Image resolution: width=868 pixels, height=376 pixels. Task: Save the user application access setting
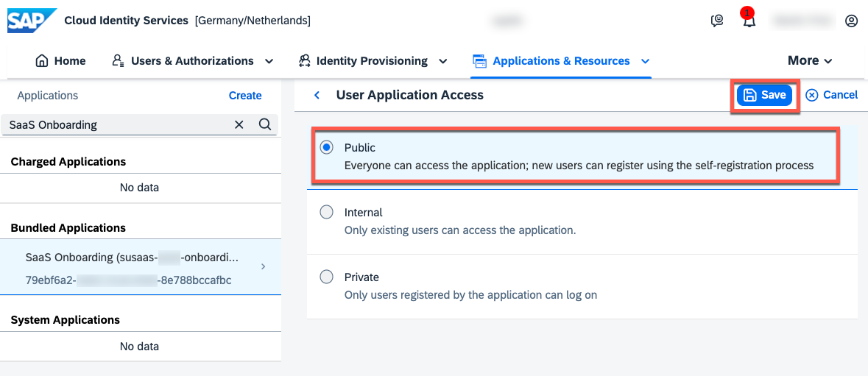[x=765, y=95]
